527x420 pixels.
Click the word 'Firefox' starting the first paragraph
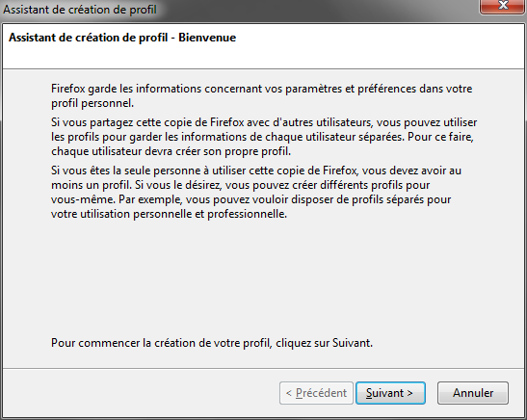tap(68, 89)
